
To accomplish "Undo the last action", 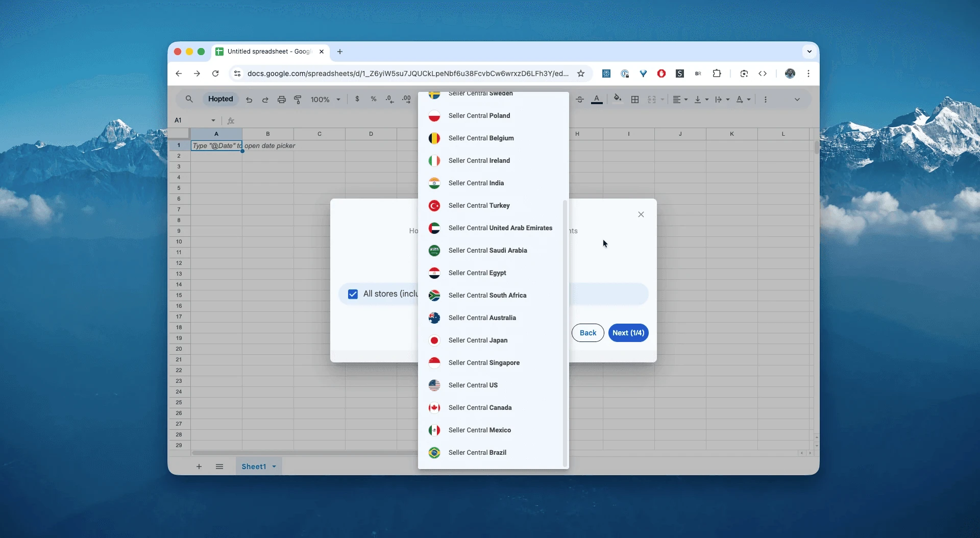I will click(x=249, y=100).
